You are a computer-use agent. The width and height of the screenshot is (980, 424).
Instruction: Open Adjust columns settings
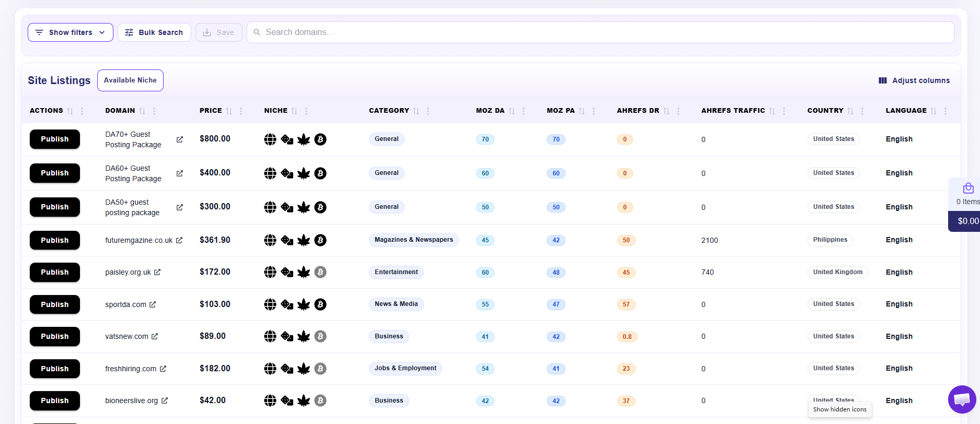coord(914,80)
